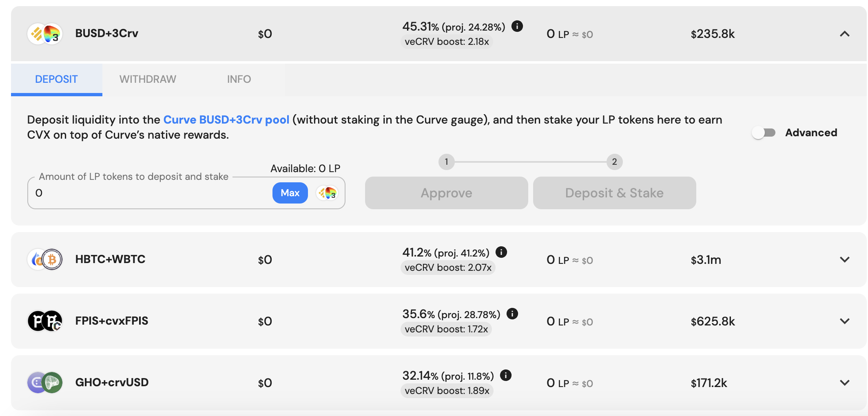Screen dimensions: 868x416
Task: Collapse the BUSD+3Crv pool row
Action: pos(845,34)
